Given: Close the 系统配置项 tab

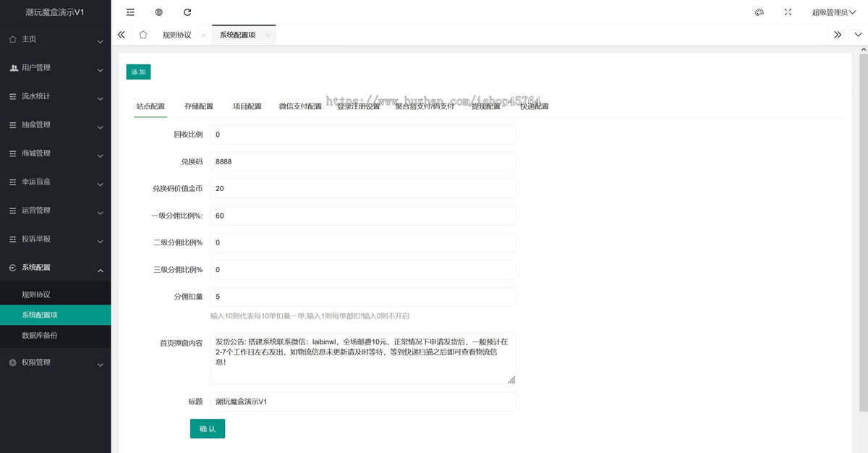Looking at the screenshot, I should (x=268, y=35).
